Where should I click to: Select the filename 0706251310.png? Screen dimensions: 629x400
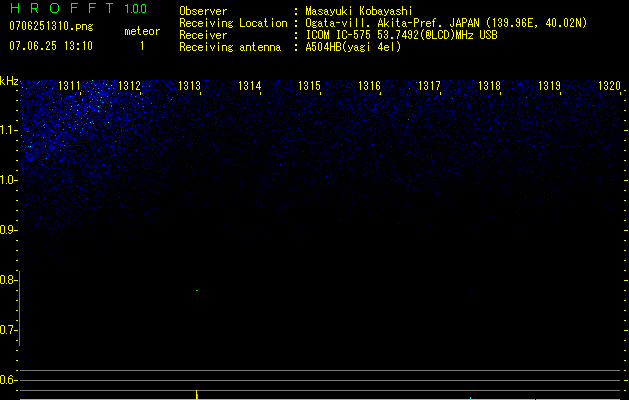pos(51,26)
